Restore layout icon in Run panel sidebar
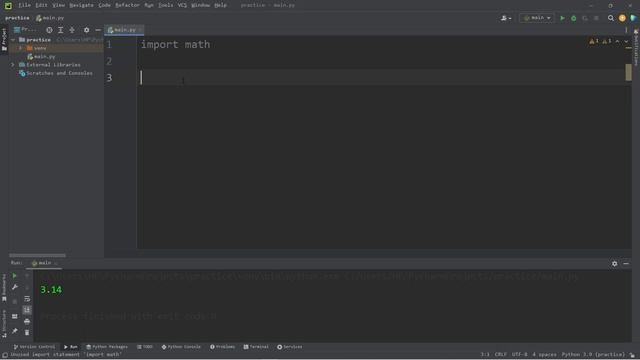The image size is (640, 360). 15,316
